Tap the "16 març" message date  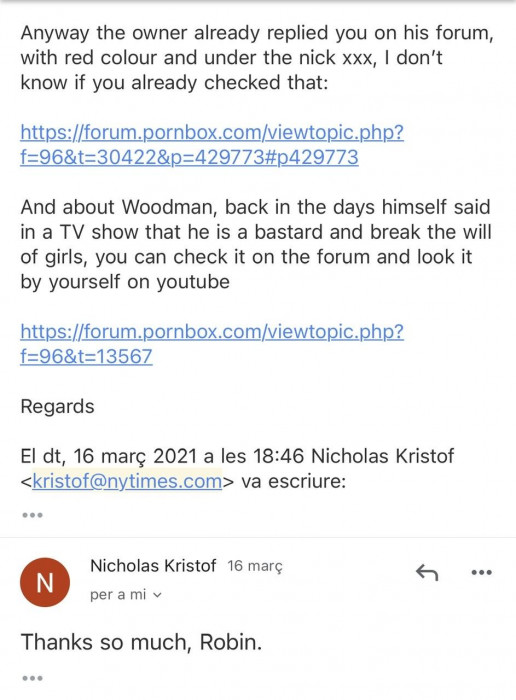255,566
